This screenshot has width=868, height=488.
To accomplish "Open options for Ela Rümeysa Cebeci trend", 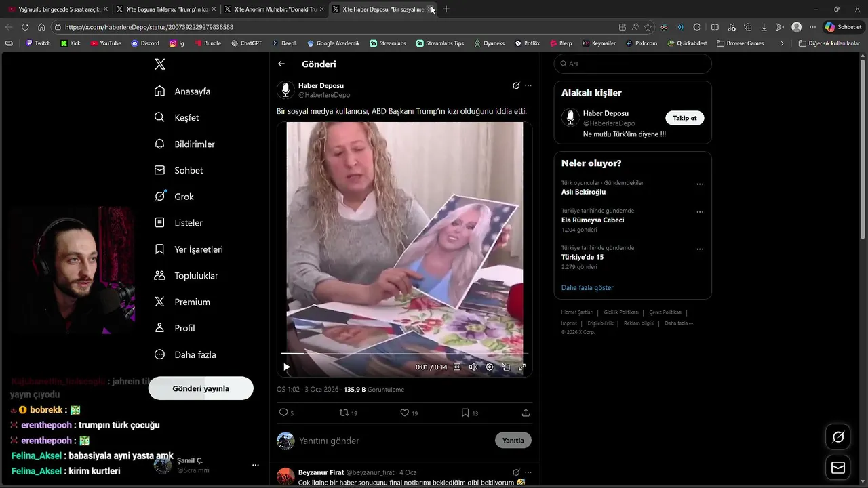I will pyautogui.click(x=700, y=211).
